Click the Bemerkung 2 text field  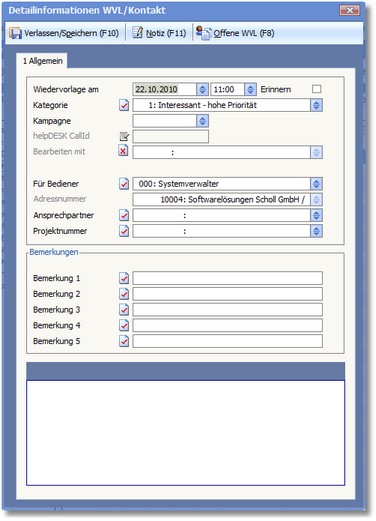(x=228, y=294)
